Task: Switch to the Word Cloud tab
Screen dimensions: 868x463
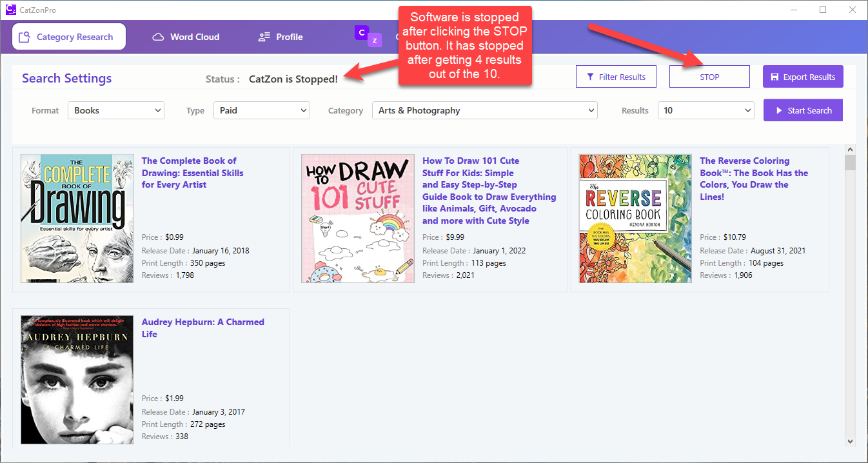Action: pyautogui.click(x=186, y=37)
